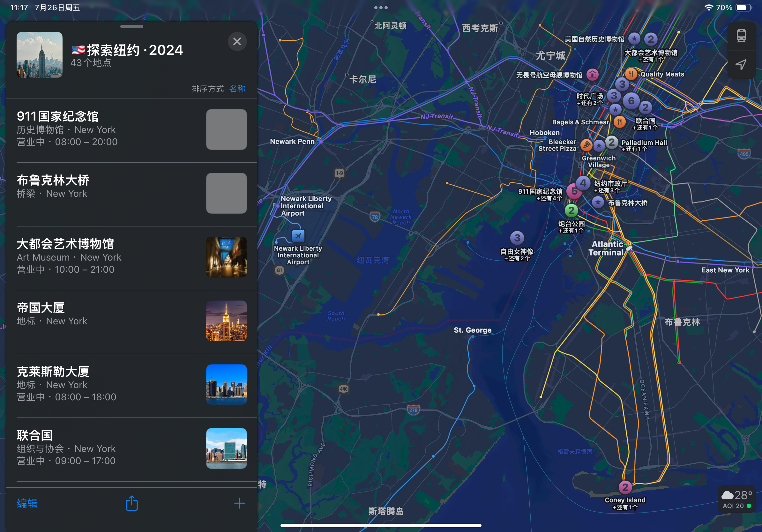Tap the 大都会艺术博物馆 photo thumbnail
Viewport: 762px width, 532px height.
click(226, 257)
